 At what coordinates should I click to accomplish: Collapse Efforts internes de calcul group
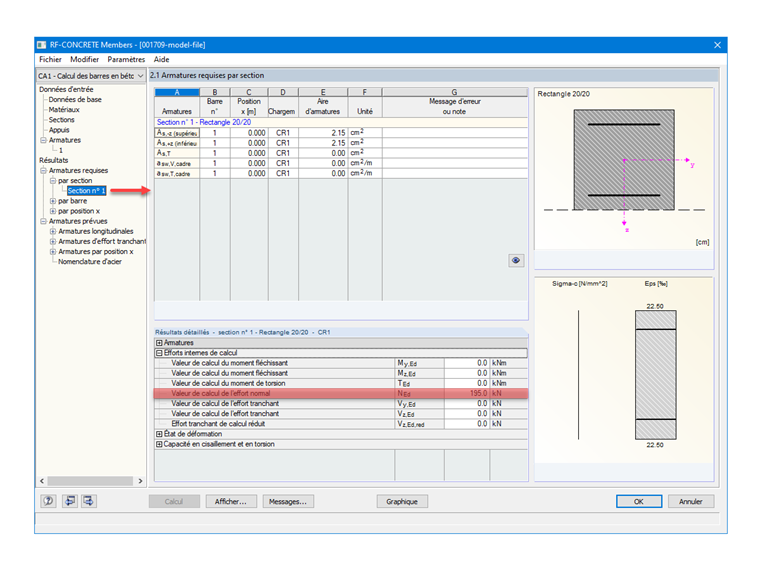coord(159,353)
